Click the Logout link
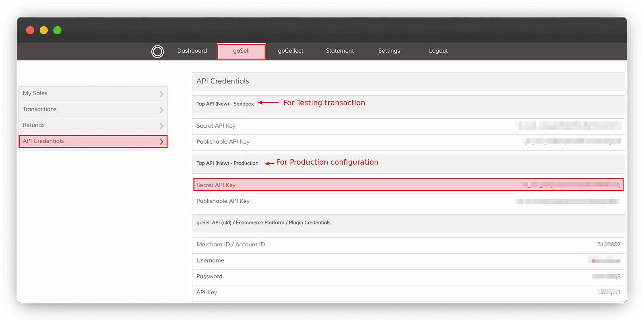Image resolution: width=644 pixels, height=320 pixels. 438,51
